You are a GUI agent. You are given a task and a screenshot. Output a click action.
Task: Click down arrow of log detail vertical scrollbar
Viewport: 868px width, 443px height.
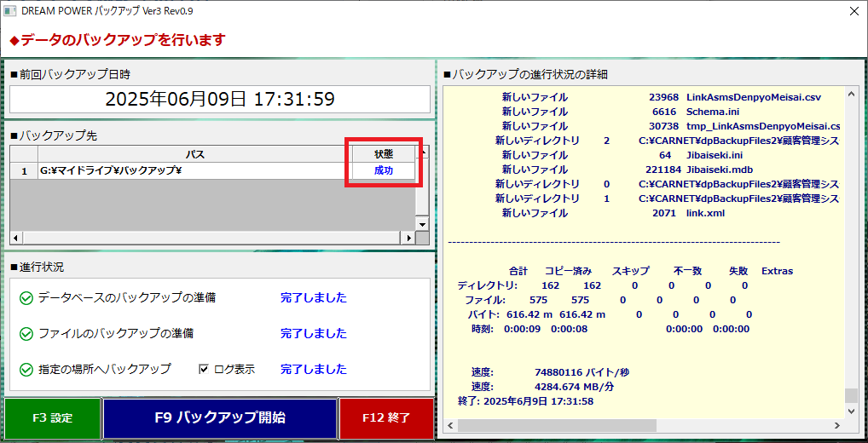point(851,411)
